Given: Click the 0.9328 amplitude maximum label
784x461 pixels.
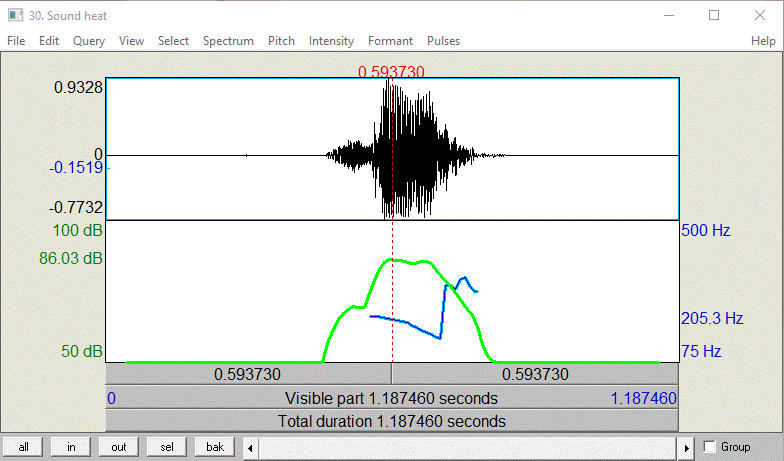Looking at the screenshot, I should (78, 87).
